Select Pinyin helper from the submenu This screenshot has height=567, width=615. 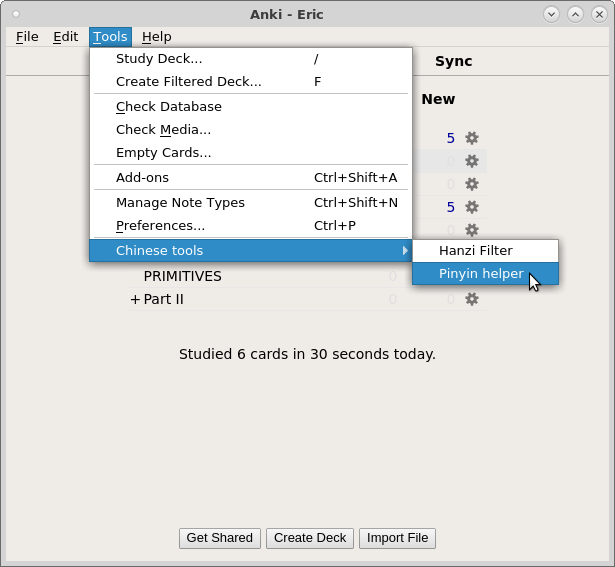481,273
